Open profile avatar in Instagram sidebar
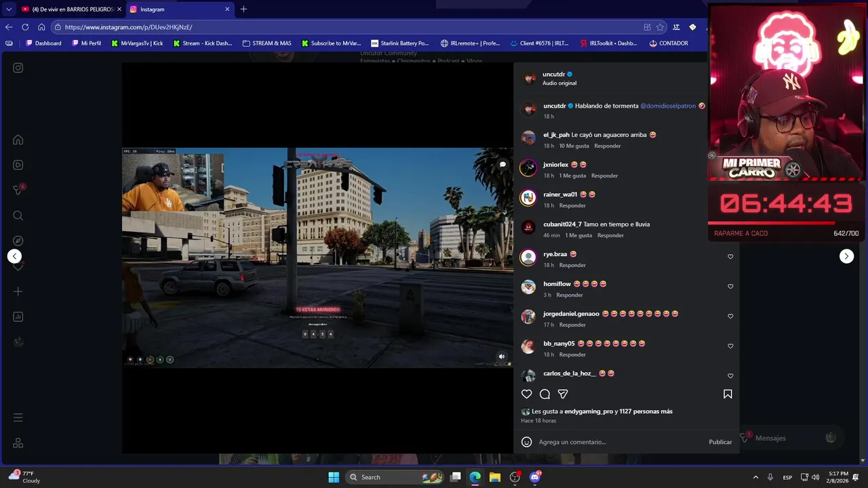 (x=18, y=342)
